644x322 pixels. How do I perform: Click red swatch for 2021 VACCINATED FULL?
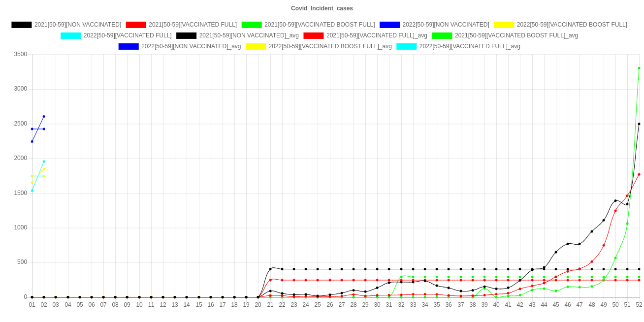tap(136, 25)
